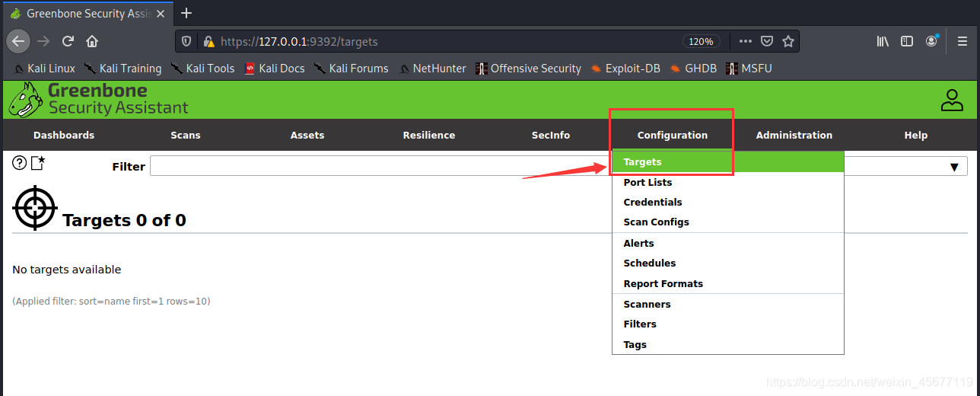This screenshot has height=396, width=980.
Task: Click the browser forward arrow
Action: (x=43, y=41)
